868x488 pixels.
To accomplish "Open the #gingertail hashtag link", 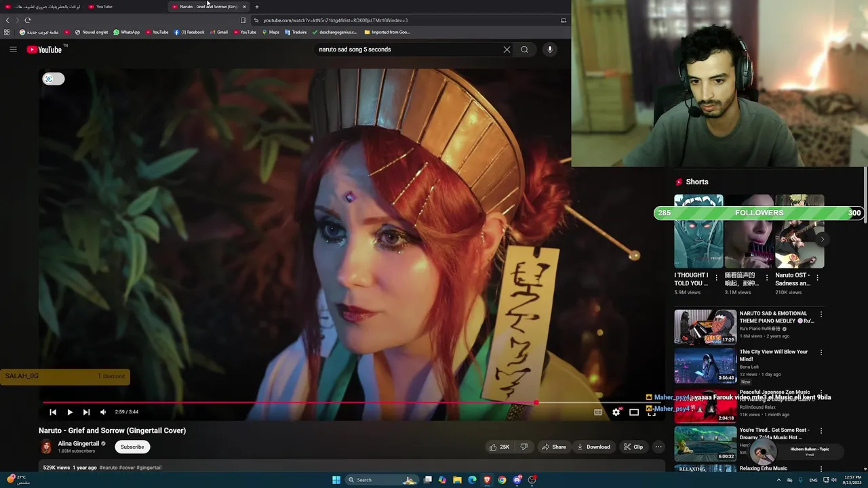I will tap(149, 468).
